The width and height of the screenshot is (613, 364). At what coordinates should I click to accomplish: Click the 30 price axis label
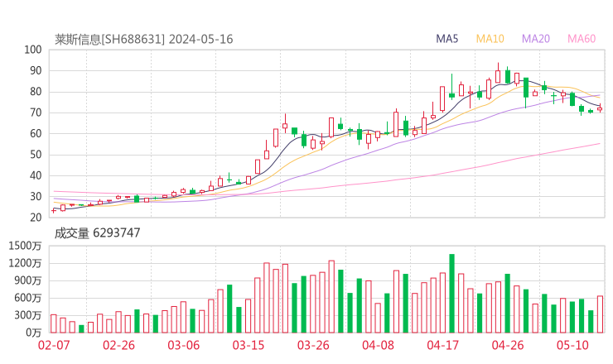click(36, 197)
